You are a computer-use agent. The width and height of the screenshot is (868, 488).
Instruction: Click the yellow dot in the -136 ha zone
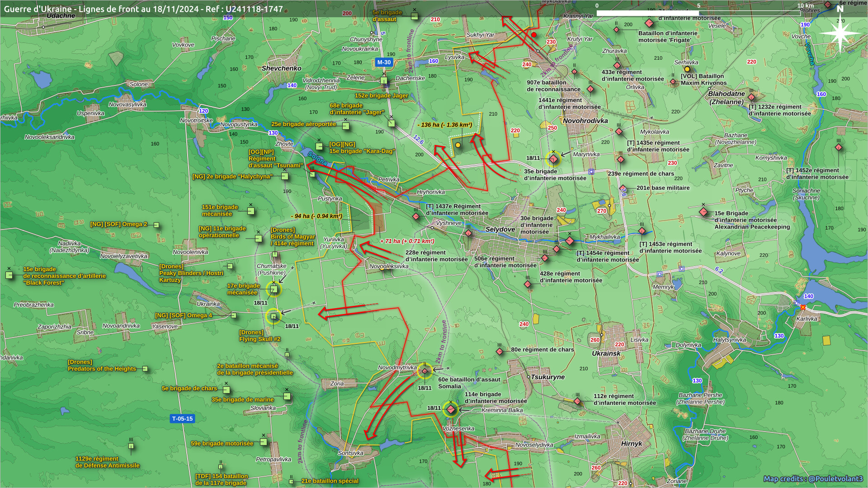click(458, 145)
